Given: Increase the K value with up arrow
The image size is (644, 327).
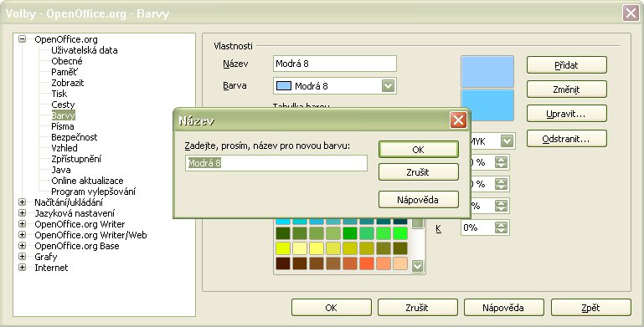Looking at the screenshot, I should (x=501, y=224).
